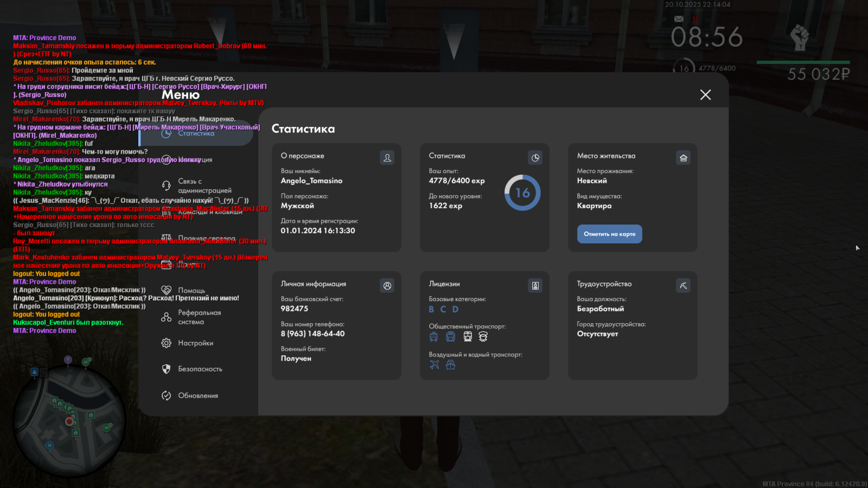Image resolution: width=868 pixels, height=488 pixels.
Task: Click the green bar above the money
Action: click(x=803, y=62)
